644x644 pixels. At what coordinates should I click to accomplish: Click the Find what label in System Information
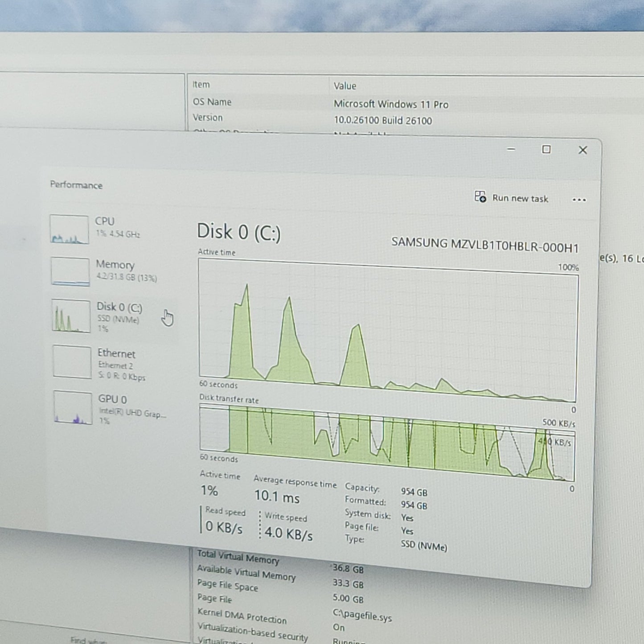pos(88,640)
